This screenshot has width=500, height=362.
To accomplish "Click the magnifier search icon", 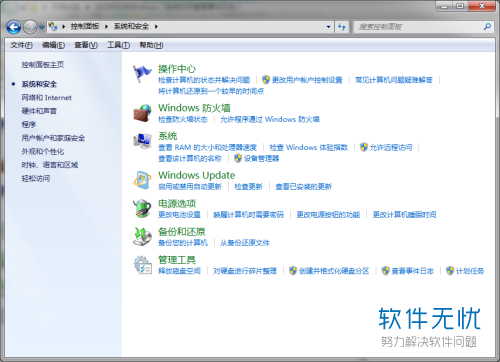I will click(x=487, y=27).
